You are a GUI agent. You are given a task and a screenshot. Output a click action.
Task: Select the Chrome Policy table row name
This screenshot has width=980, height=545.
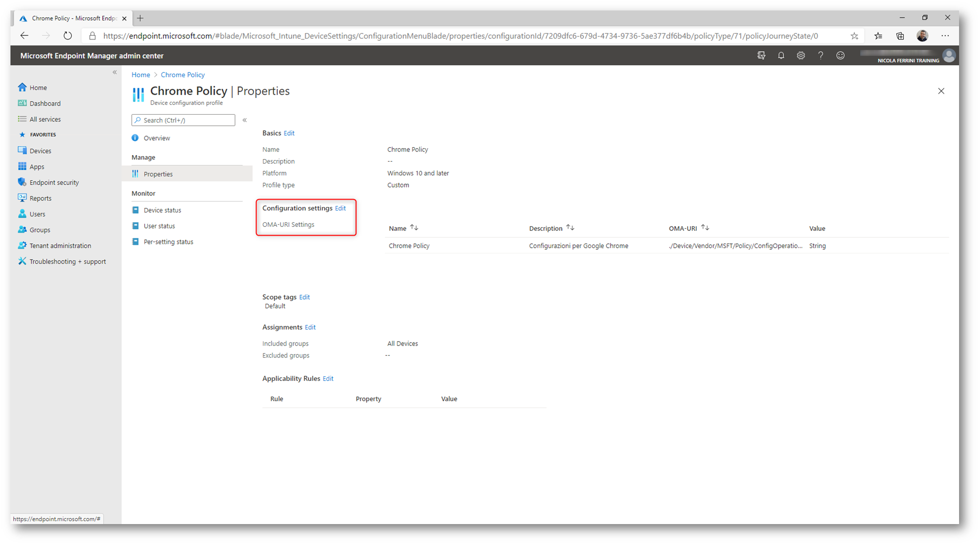409,246
